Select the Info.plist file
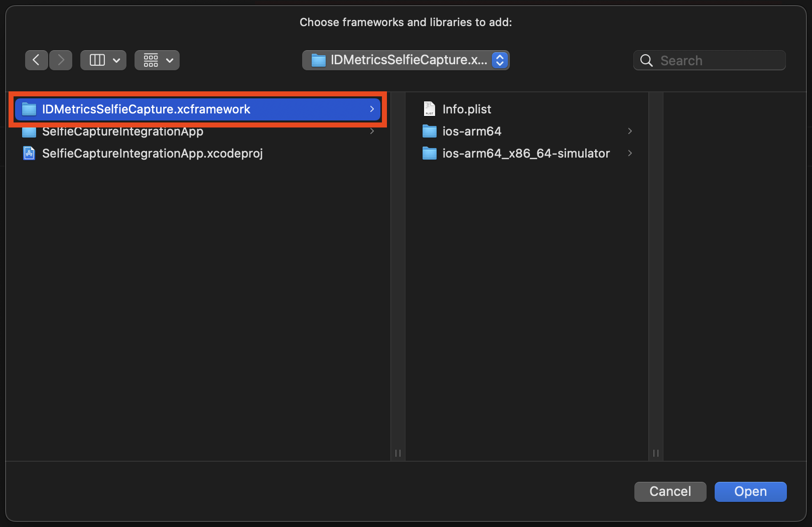Viewport: 812px width, 527px height. [x=527, y=109]
